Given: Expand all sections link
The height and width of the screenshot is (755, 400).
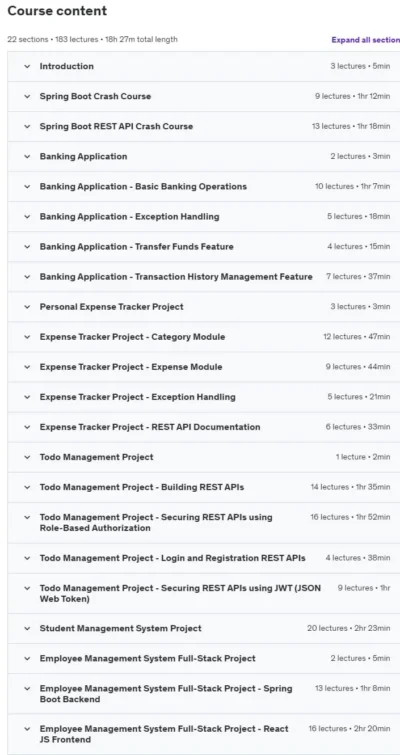Looking at the screenshot, I should click(366, 40).
